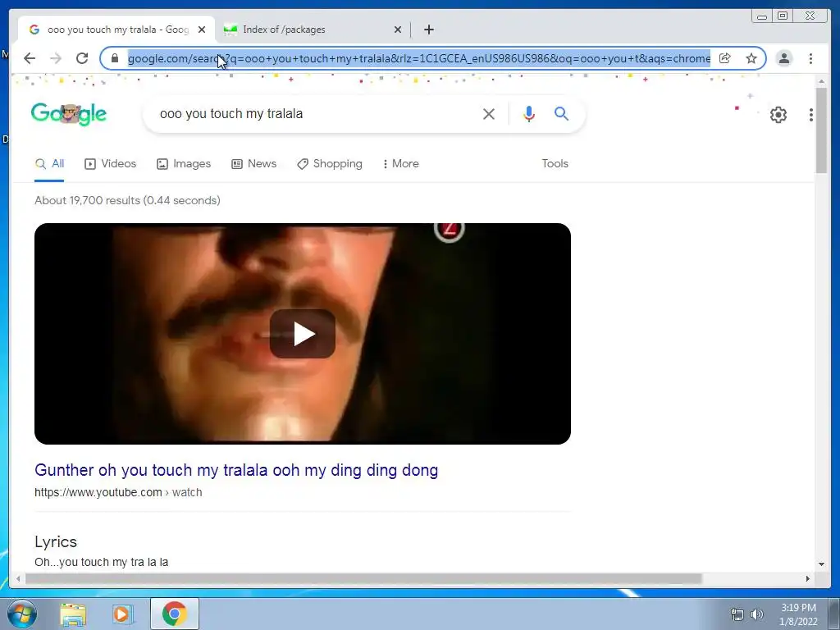Bookmark this tab with the star icon
840x630 pixels.
pos(751,58)
